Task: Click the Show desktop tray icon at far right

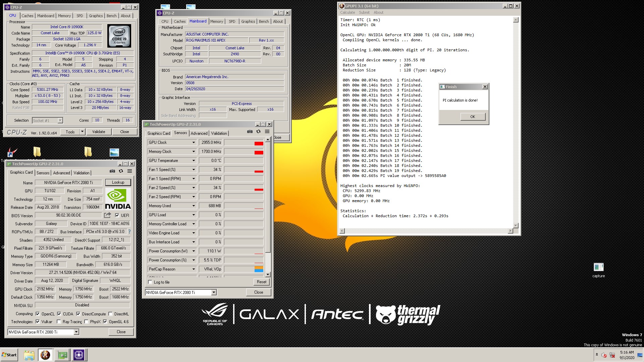Action: [640, 355]
